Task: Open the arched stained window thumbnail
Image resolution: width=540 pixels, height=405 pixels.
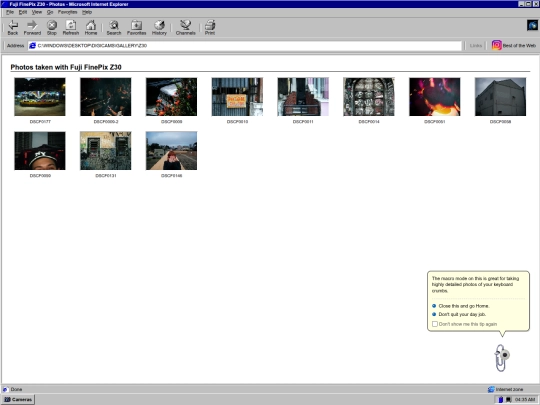Action: tap(368, 97)
